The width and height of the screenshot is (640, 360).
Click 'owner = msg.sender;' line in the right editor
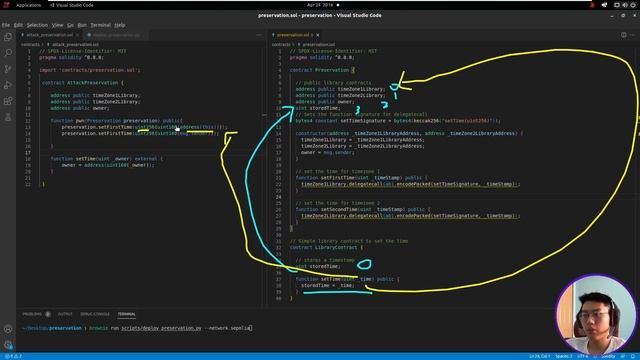point(328,152)
